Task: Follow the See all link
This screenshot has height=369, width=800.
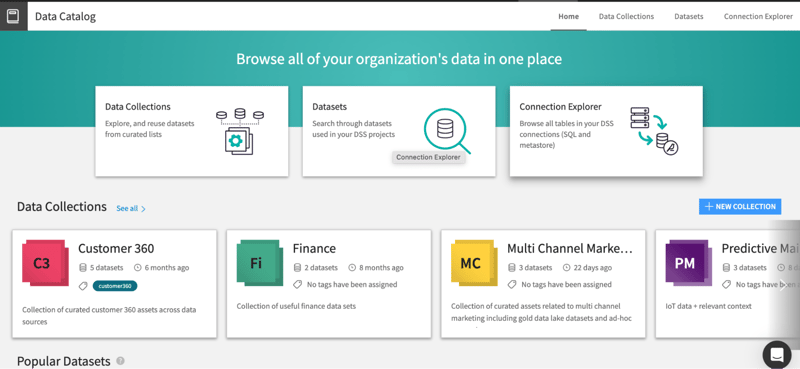Action: pyautogui.click(x=127, y=208)
